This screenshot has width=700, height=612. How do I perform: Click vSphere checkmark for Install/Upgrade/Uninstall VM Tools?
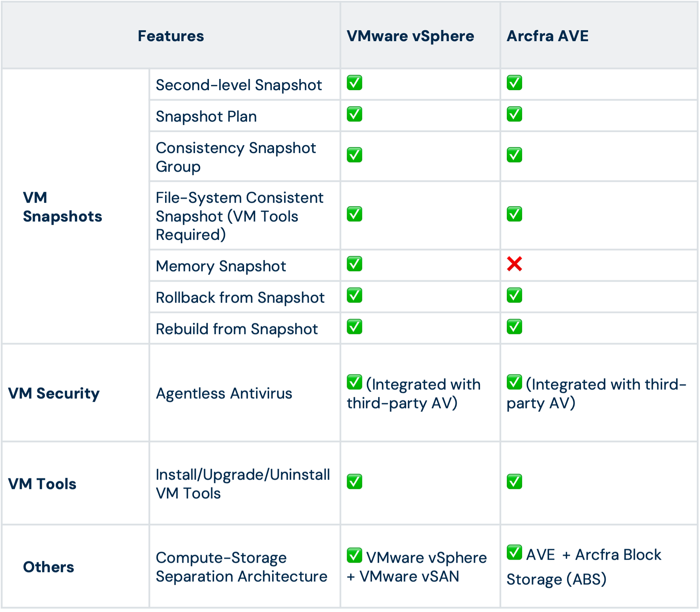(354, 481)
